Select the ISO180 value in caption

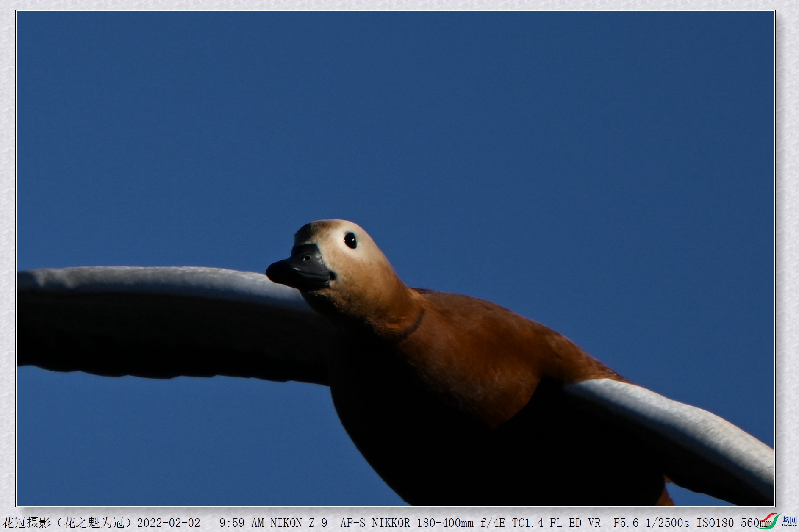click(716, 523)
